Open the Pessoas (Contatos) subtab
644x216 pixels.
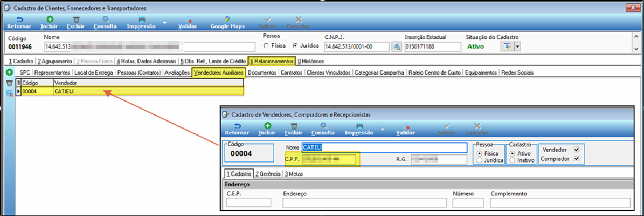pos(139,72)
